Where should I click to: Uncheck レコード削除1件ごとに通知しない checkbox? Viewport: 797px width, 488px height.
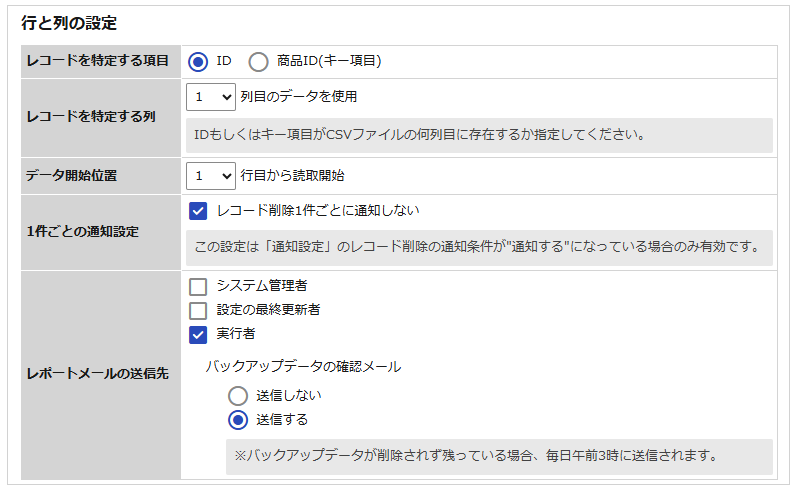point(198,211)
